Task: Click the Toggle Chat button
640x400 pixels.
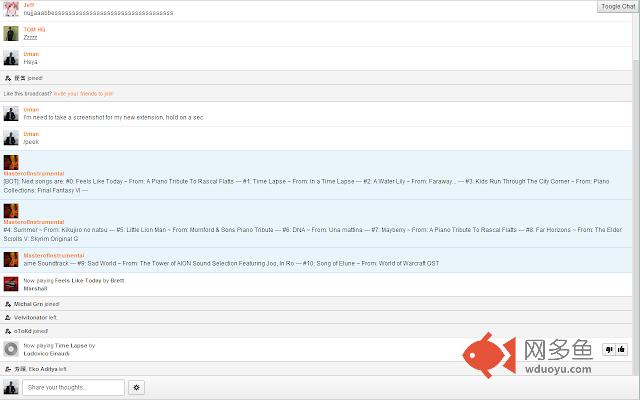Action: tap(618, 6)
